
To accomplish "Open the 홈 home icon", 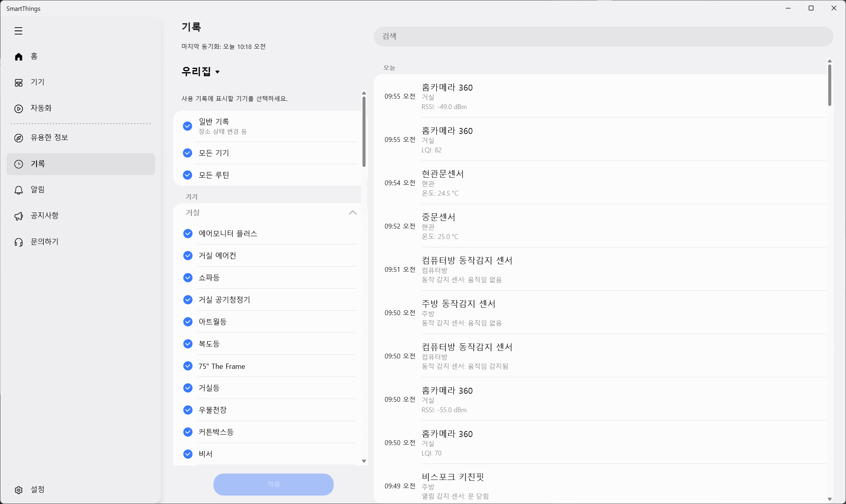I will 18,57.
